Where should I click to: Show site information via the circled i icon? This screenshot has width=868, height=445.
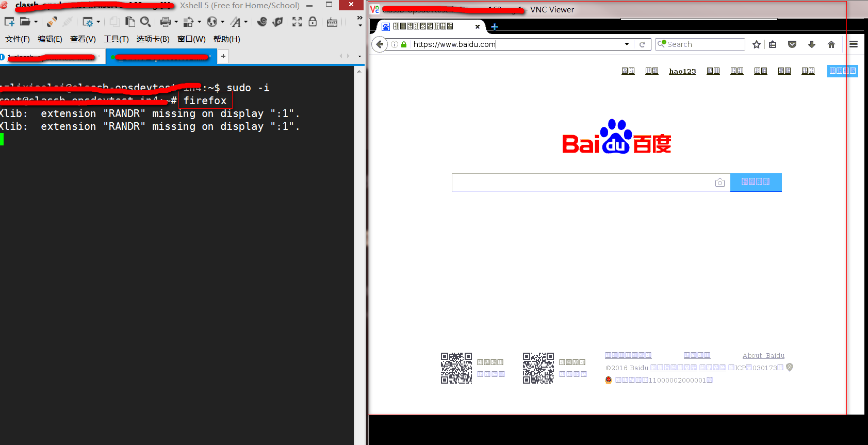(x=395, y=44)
